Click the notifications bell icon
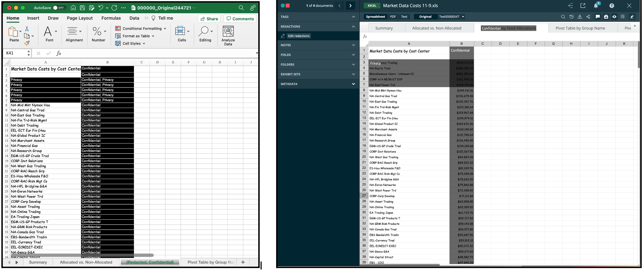This screenshot has height=270, width=644. pos(596,6)
